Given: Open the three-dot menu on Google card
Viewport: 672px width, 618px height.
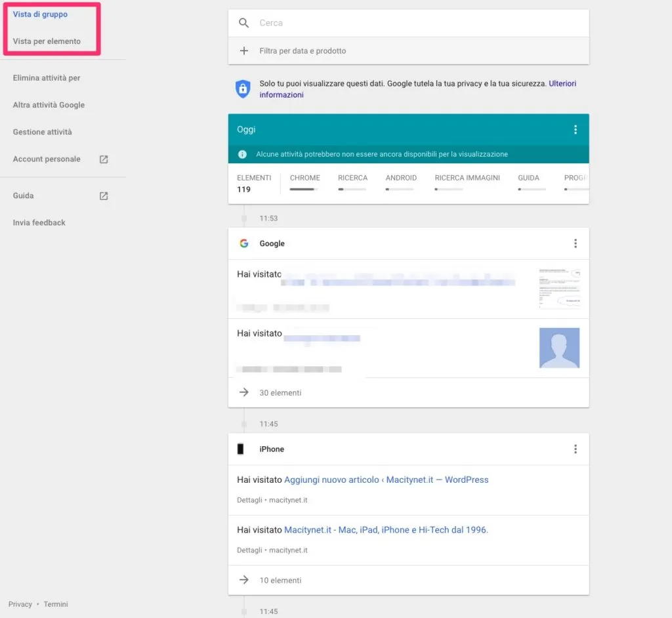Looking at the screenshot, I should click(575, 243).
